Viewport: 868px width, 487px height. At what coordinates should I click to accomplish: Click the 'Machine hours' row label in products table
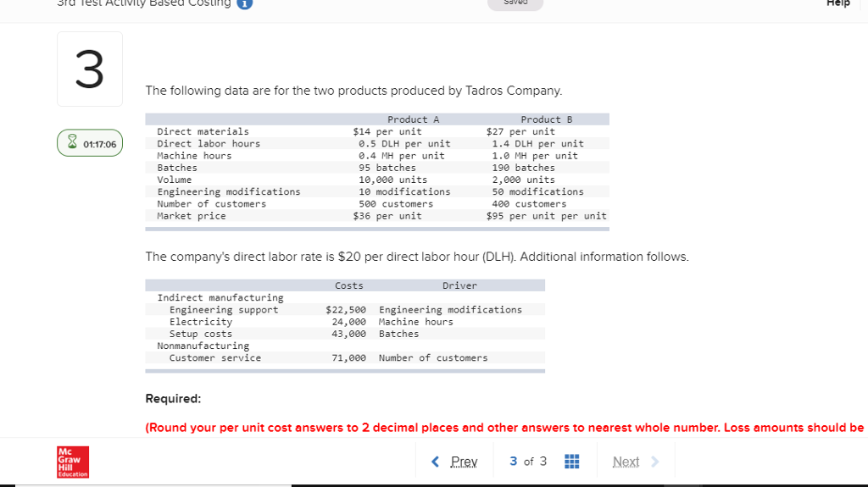click(x=194, y=156)
